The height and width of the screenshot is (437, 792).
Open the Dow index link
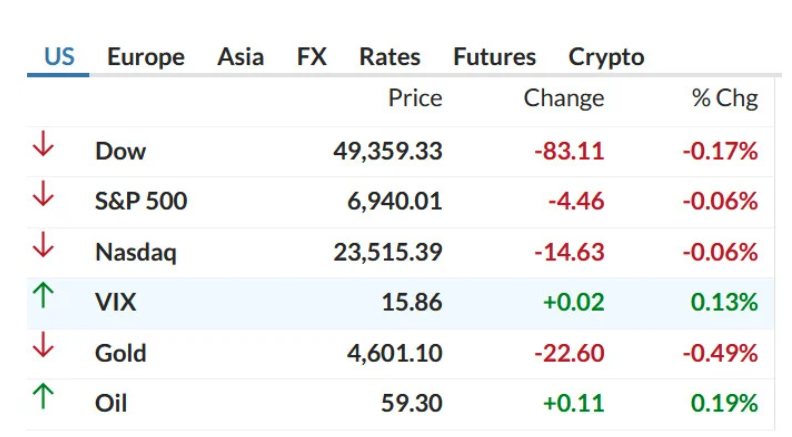120,152
